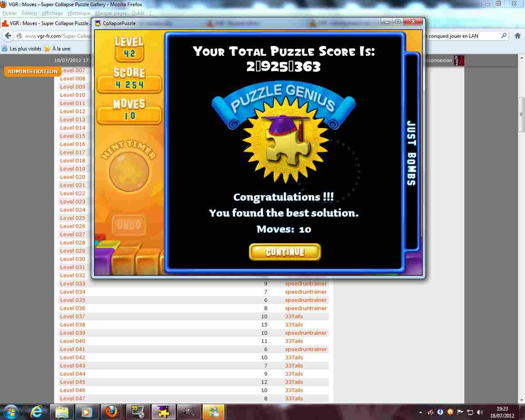This screenshot has width=525, height=420.
Task: Open the Affichage menu
Action: (52, 13)
